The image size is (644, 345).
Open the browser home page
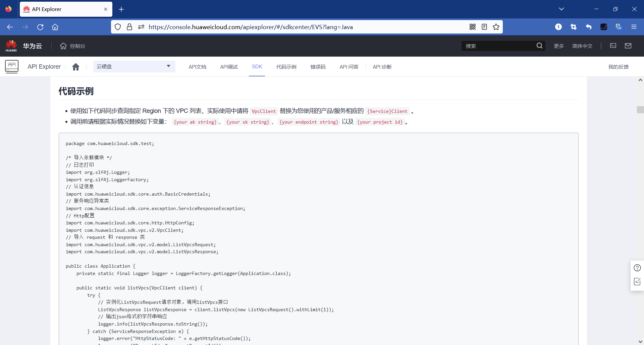coord(55,27)
